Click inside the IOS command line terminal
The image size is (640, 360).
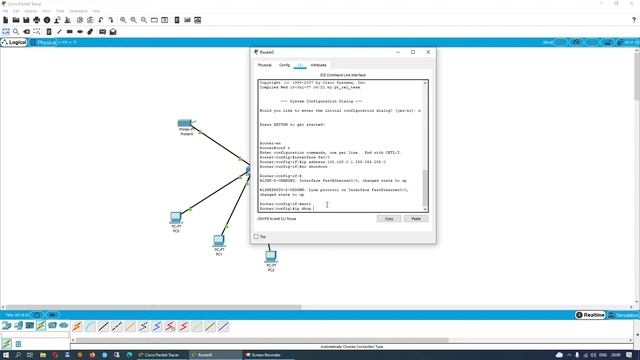(x=340, y=146)
